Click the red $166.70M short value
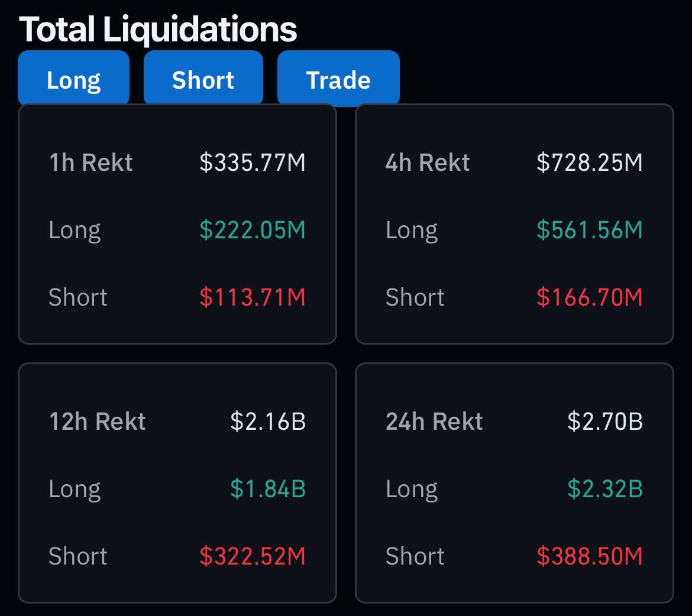This screenshot has width=692, height=616. (590, 297)
